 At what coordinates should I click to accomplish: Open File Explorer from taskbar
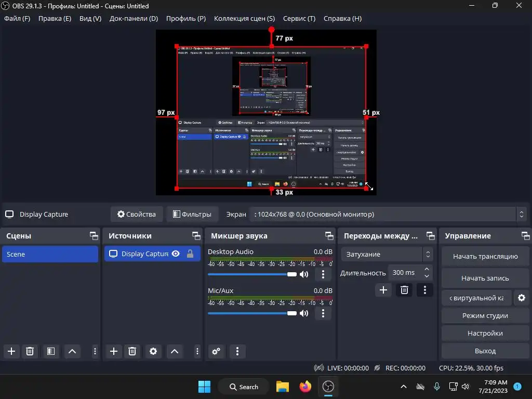[282, 387]
